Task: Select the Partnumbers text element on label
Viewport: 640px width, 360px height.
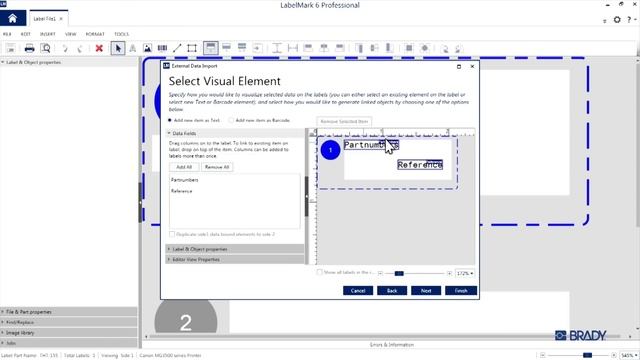Action: 371,145
